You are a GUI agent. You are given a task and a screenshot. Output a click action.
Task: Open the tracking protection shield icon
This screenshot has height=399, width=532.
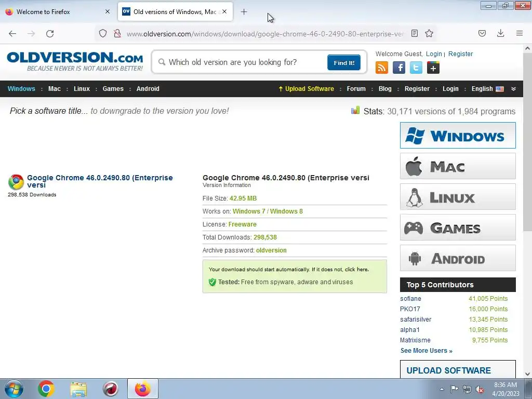pyautogui.click(x=103, y=34)
